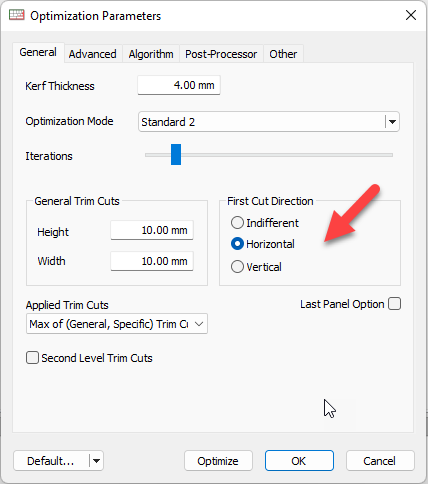Close the Optimization Parameters dialog
The width and height of the screenshot is (428, 484).
pyautogui.click(x=411, y=15)
